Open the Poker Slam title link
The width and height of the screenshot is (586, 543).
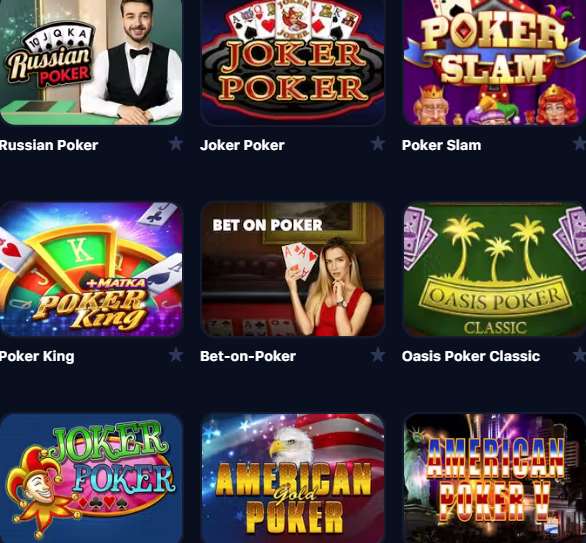tap(441, 145)
